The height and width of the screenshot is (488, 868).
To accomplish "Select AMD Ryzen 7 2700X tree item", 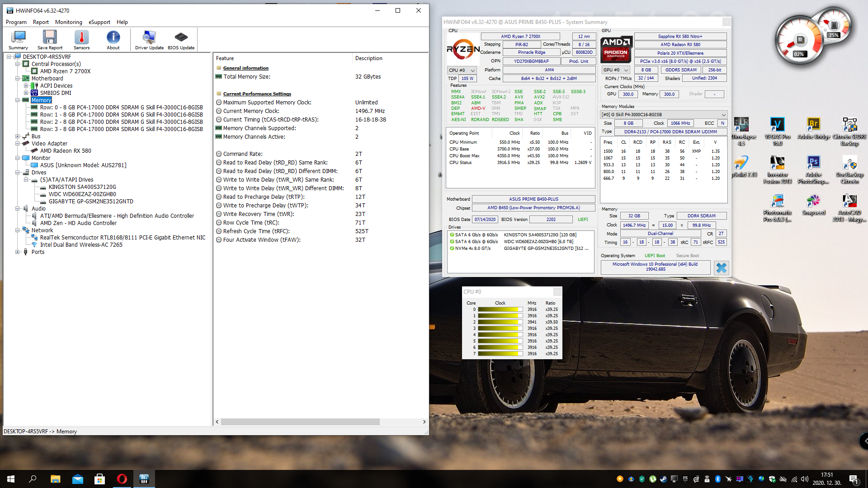I will tap(65, 71).
